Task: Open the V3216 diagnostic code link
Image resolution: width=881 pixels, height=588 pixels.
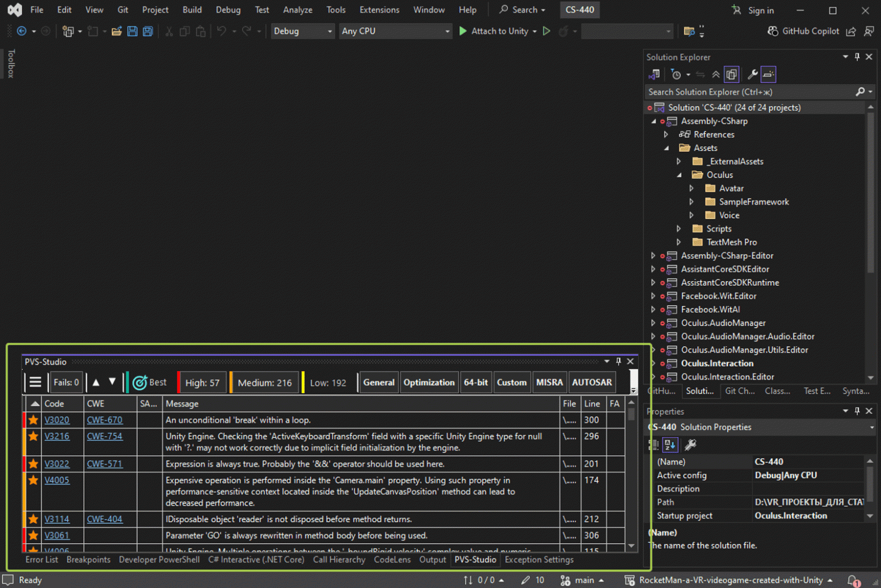Action: 57,436
